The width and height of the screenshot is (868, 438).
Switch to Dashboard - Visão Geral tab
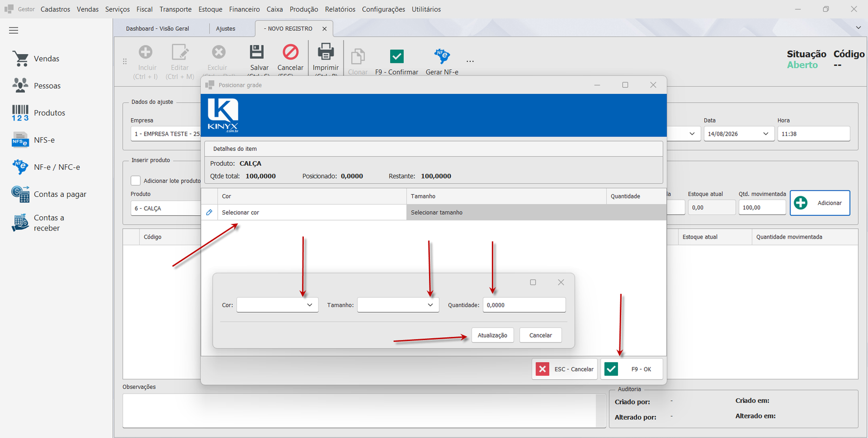(157, 29)
